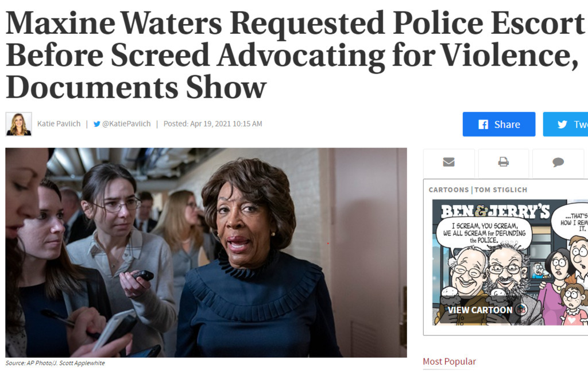Select the Most Popular tab heading
The width and height of the screenshot is (588, 371).
pos(449,362)
